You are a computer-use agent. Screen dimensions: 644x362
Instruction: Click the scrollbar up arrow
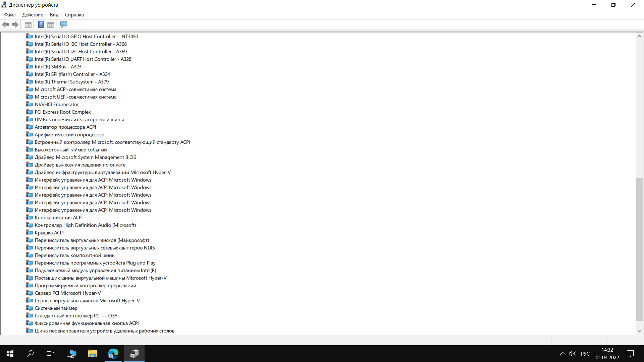(639, 36)
